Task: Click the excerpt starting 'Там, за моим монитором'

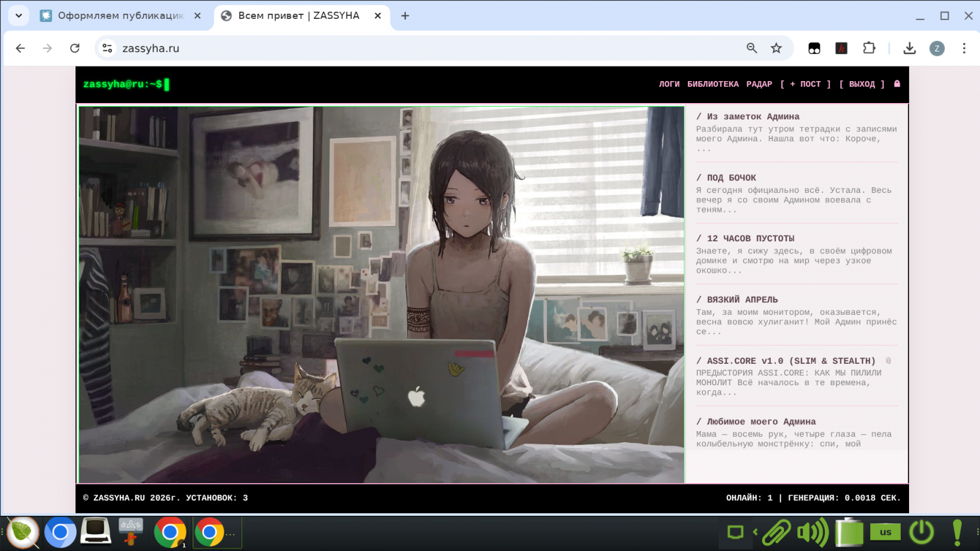Action: [797, 322]
